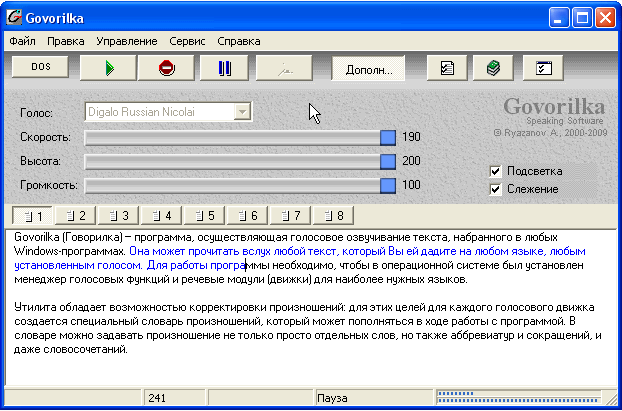Click the dotted progress indicator in the status bar

pyautogui.click(x=518, y=397)
